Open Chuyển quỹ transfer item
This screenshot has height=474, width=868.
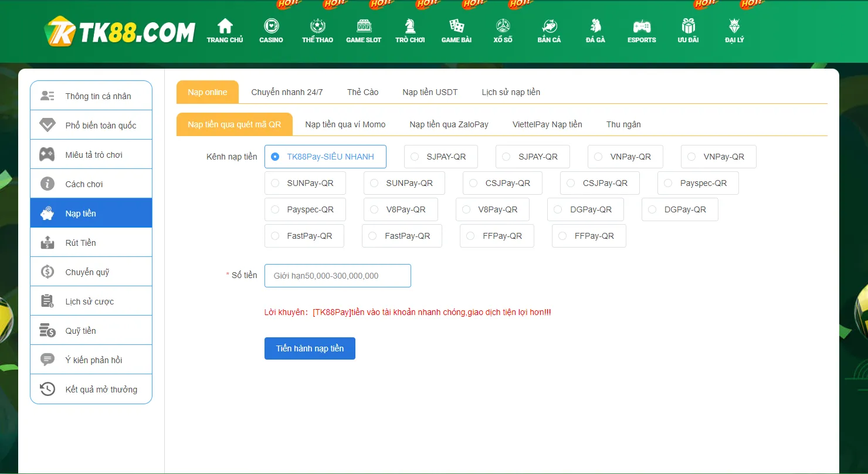(x=91, y=272)
